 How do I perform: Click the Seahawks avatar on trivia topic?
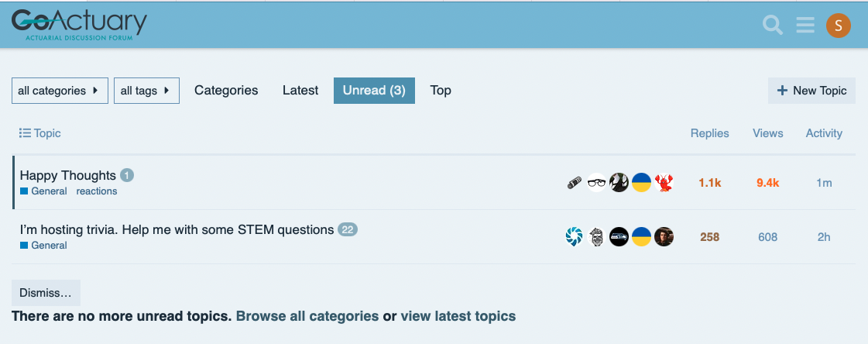tap(619, 237)
